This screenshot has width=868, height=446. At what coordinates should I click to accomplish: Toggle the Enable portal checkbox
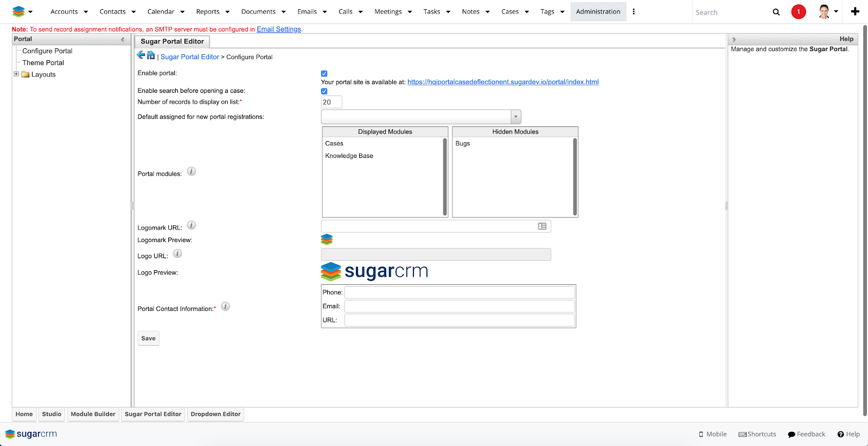[x=324, y=74]
